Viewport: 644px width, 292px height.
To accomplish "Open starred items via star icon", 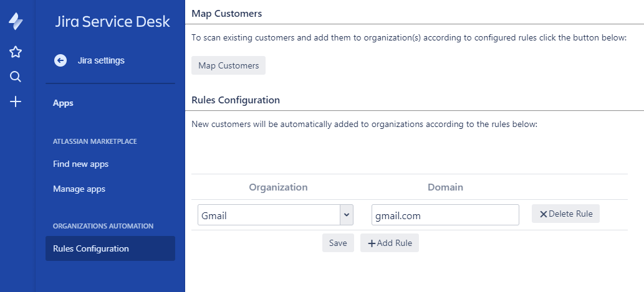I will tap(16, 52).
